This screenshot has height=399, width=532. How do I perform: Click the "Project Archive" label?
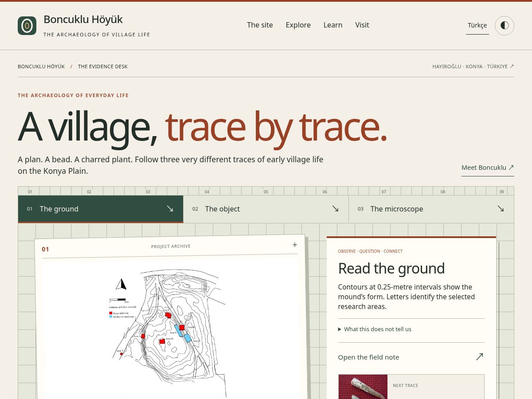(x=171, y=246)
